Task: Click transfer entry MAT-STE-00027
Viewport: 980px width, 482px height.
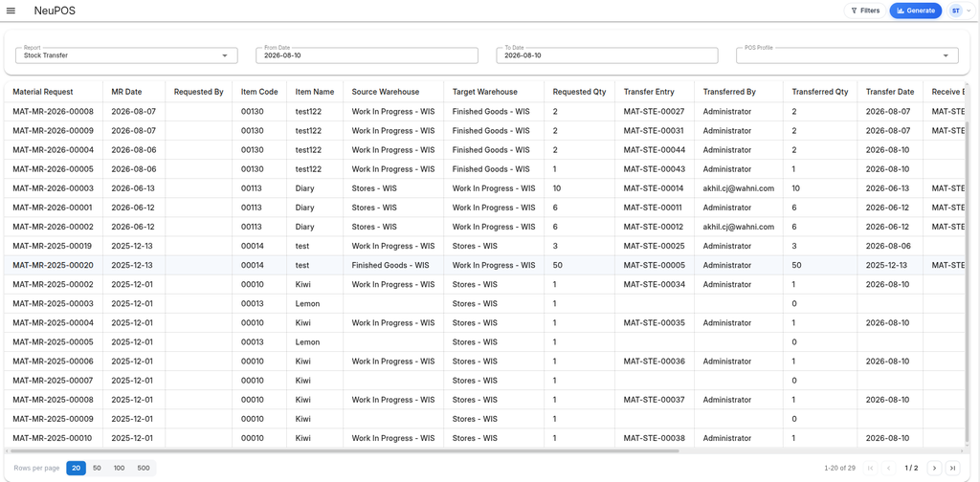Action: point(654,112)
